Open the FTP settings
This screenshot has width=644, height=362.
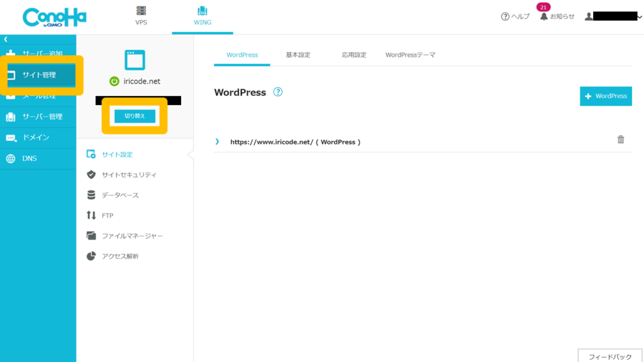[108, 216]
